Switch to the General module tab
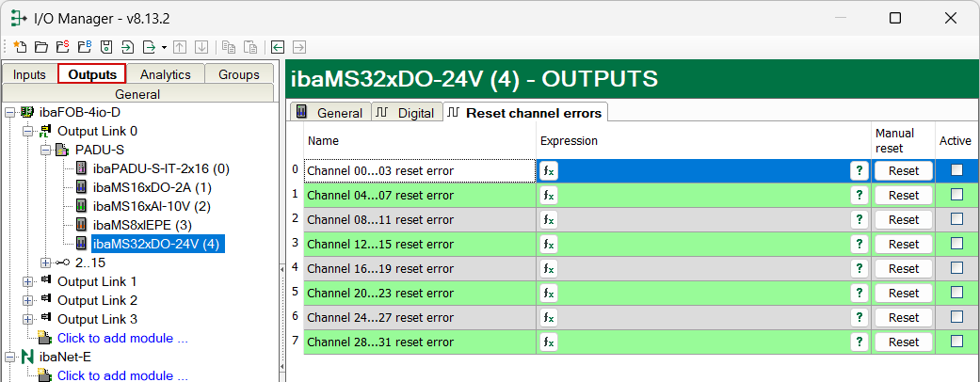This screenshot has width=980, height=382. click(x=330, y=112)
